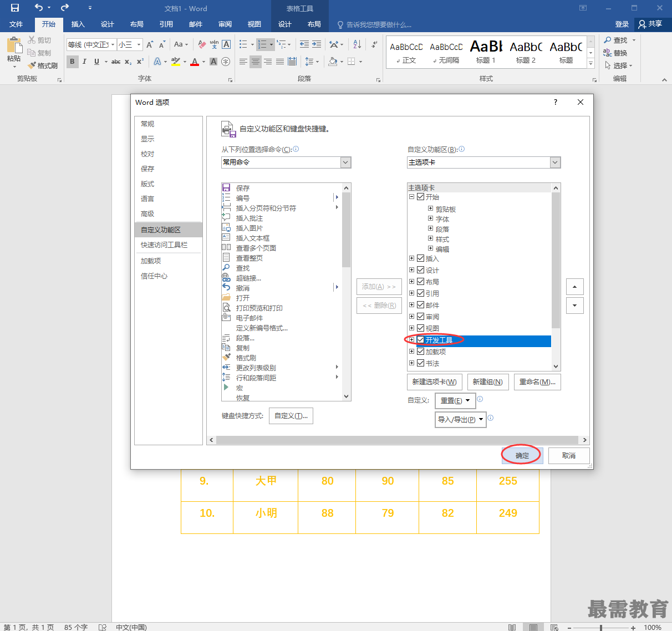Click the 重命名 button
Image resolution: width=672 pixels, height=631 pixels.
[537, 382]
